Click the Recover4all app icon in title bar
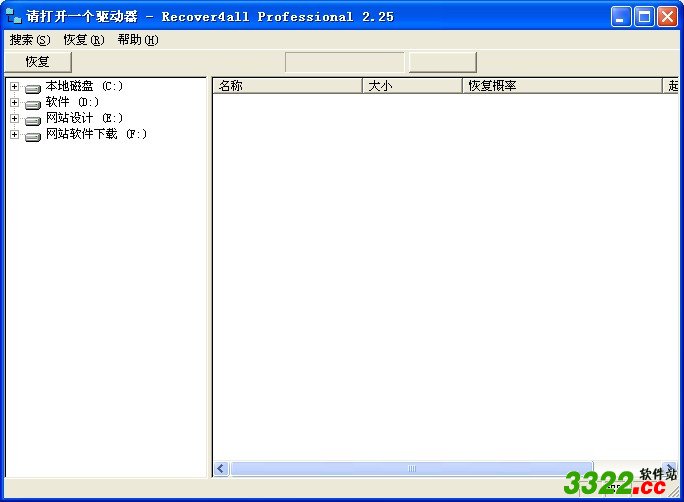The height and width of the screenshot is (502, 684). 14,16
